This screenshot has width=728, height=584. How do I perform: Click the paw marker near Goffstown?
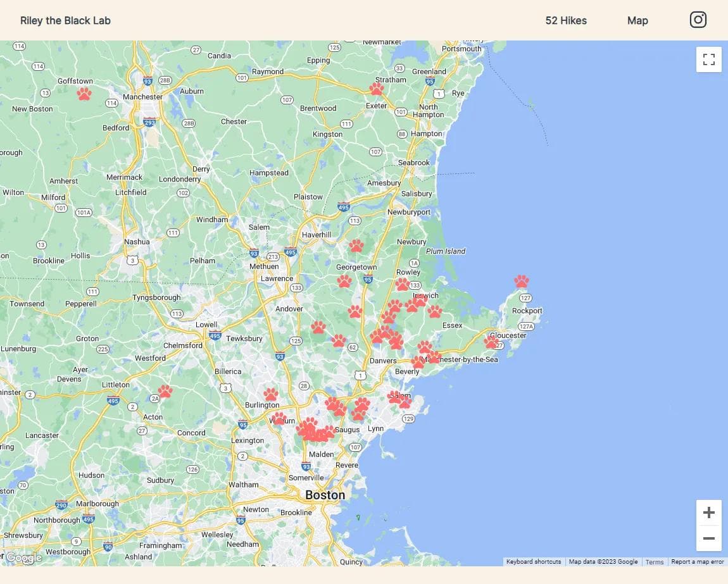[x=84, y=94]
